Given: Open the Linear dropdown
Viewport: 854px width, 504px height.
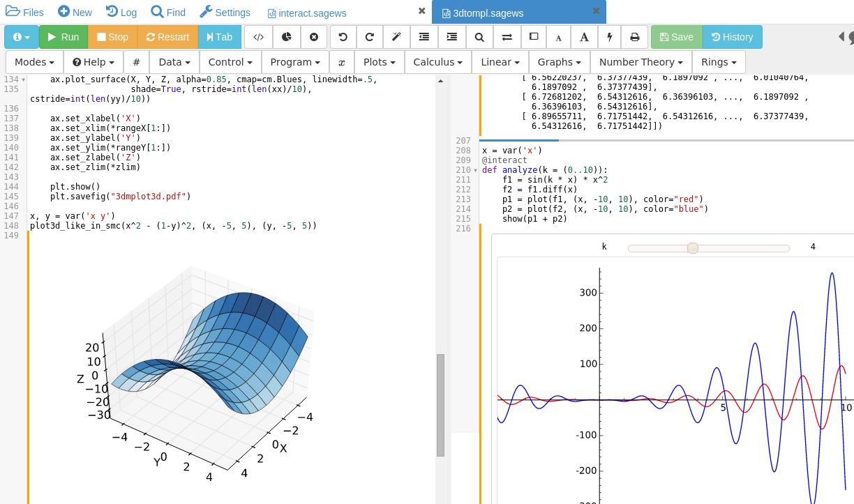Looking at the screenshot, I should (500, 62).
